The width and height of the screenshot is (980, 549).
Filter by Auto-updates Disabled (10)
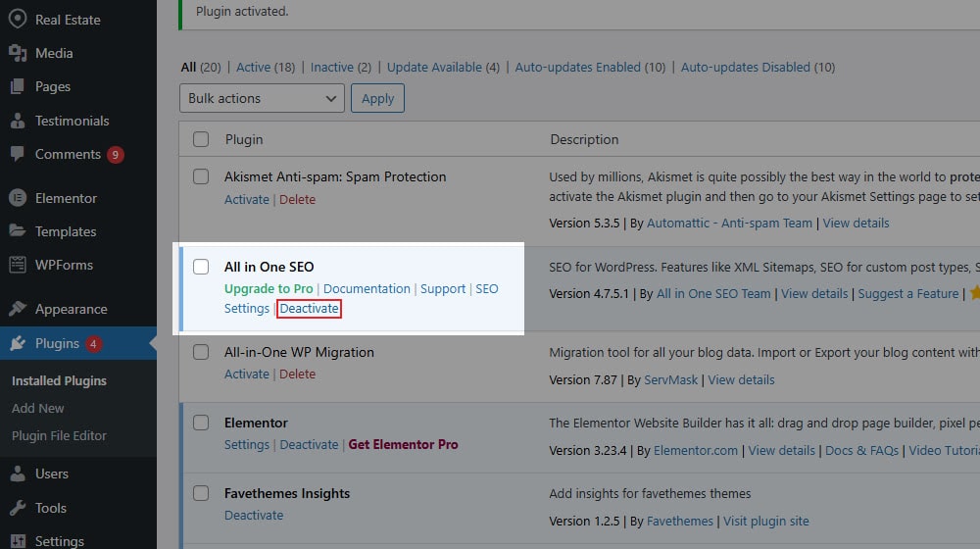click(x=758, y=67)
